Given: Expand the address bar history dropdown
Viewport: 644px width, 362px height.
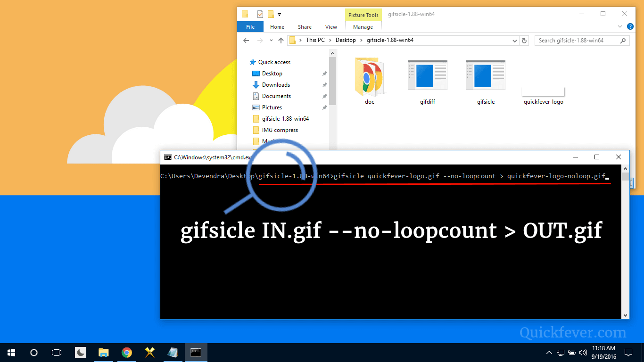Looking at the screenshot, I should point(514,41).
